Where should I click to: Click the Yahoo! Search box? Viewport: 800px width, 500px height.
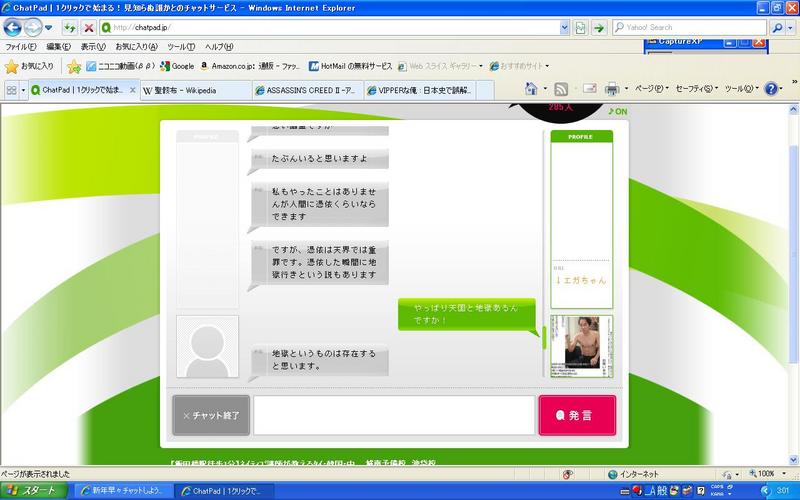[689, 28]
